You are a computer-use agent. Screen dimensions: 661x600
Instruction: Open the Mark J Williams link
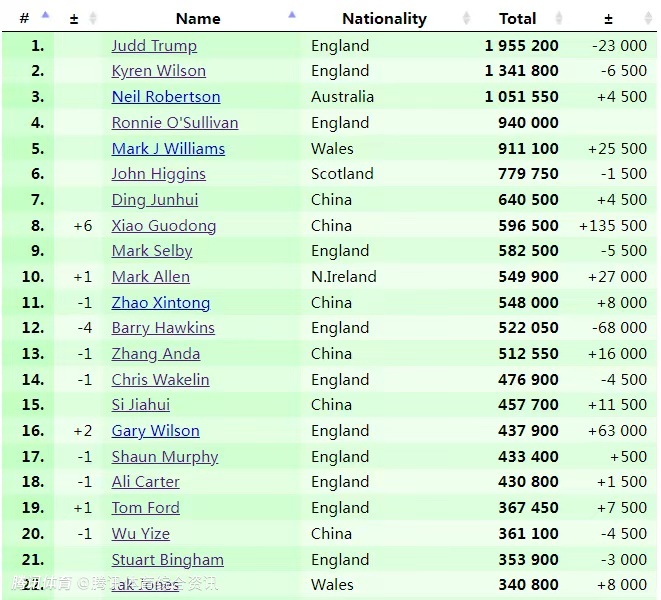(168, 148)
